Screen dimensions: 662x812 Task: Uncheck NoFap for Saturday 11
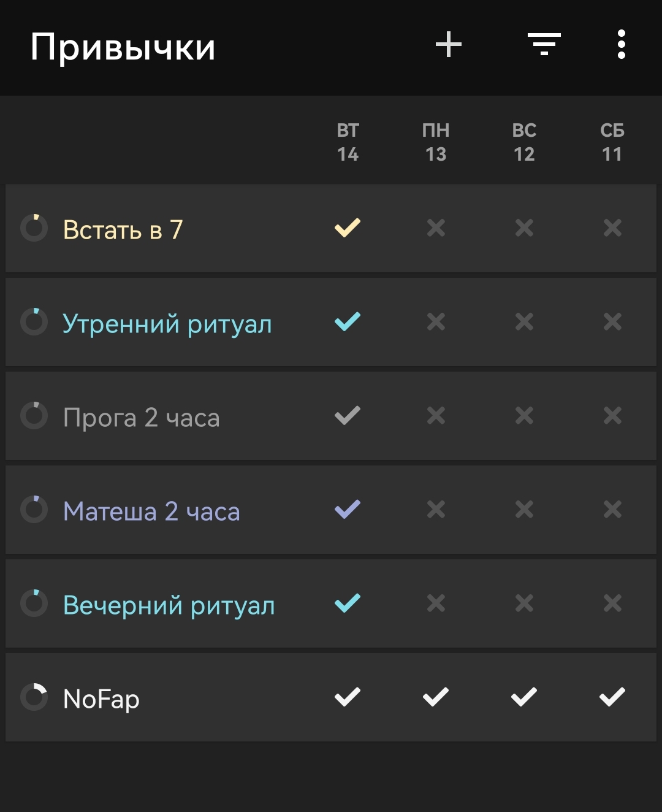pos(612,697)
